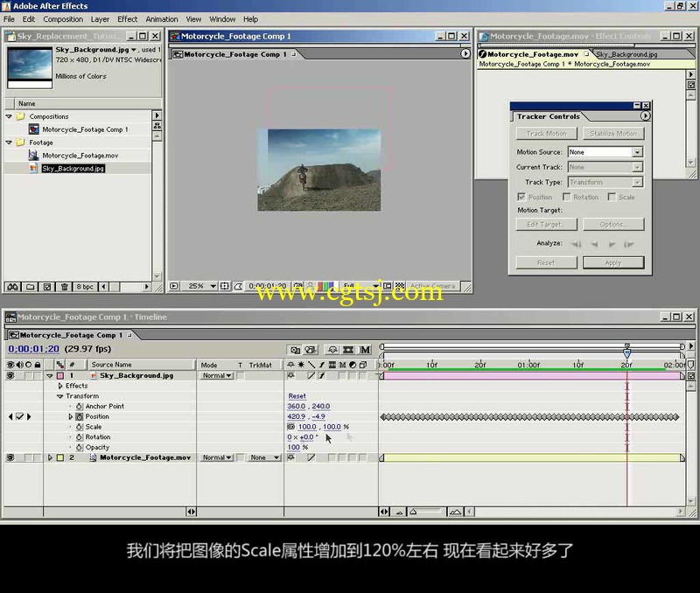Viewport: 700px width, 593px height.
Task: Click the title-action safe icon in Comp window
Action: 225,286
